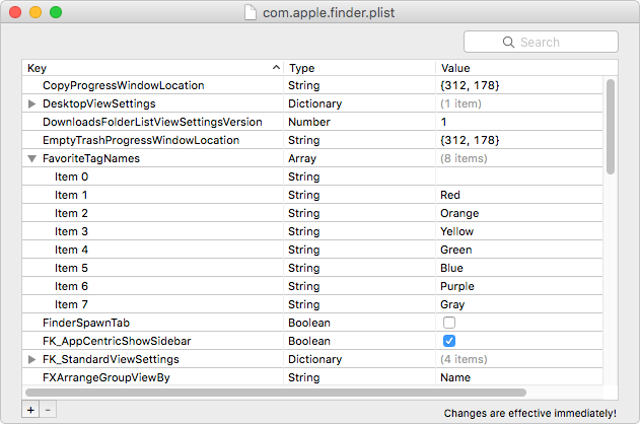Click the FXArrangeGroupViewBy key name

[106, 378]
